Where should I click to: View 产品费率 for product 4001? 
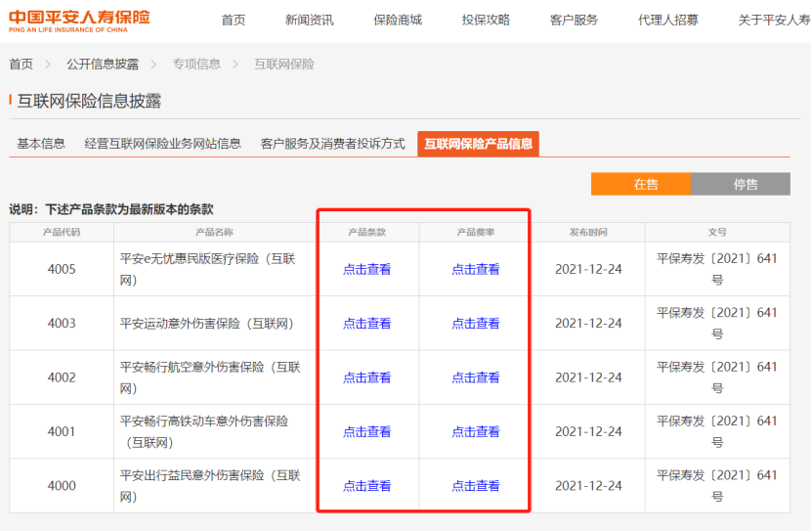(x=476, y=432)
